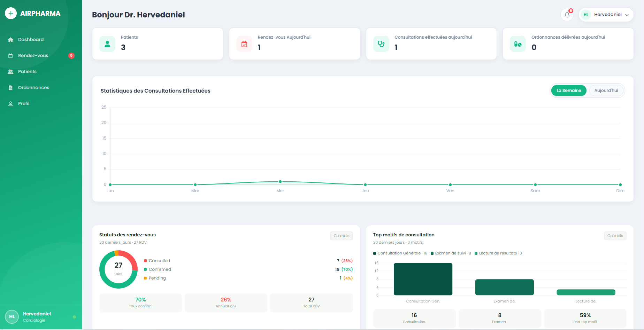Click the Lun data point on line chart
644x330 pixels.
(110, 184)
